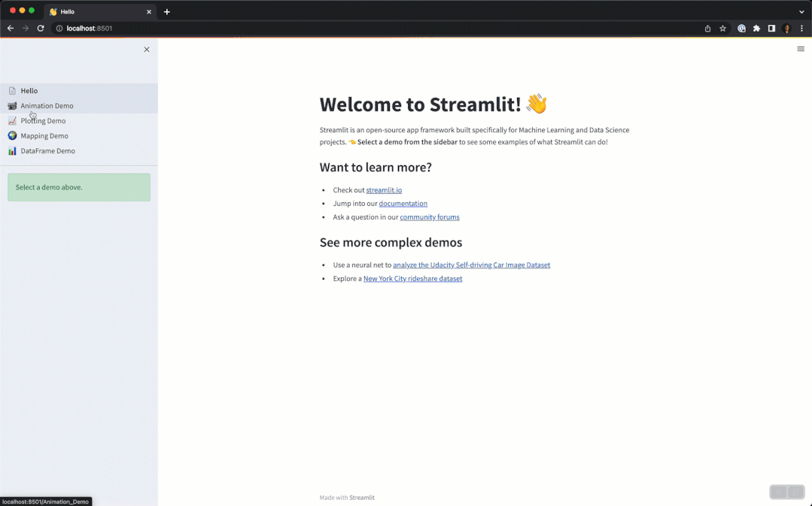Open the Chrome three-dot menu
The image size is (812, 506).
click(802, 28)
